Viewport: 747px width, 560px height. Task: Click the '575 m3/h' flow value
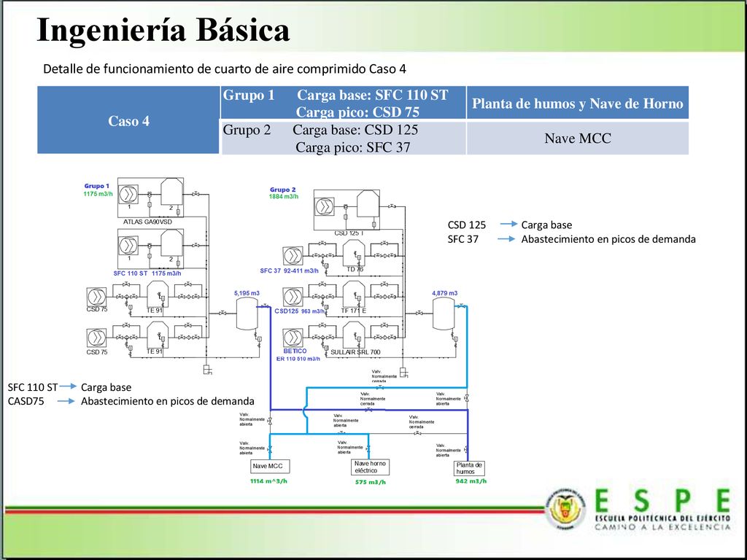coord(371,482)
